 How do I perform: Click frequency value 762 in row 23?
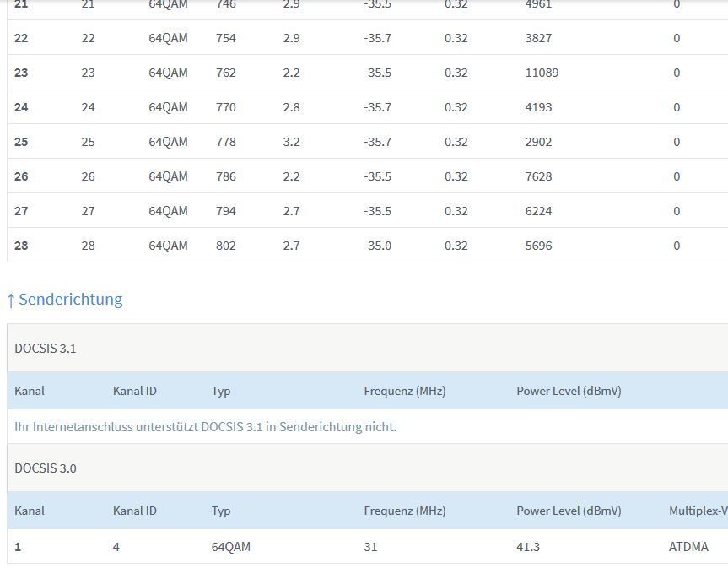[225, 73]
